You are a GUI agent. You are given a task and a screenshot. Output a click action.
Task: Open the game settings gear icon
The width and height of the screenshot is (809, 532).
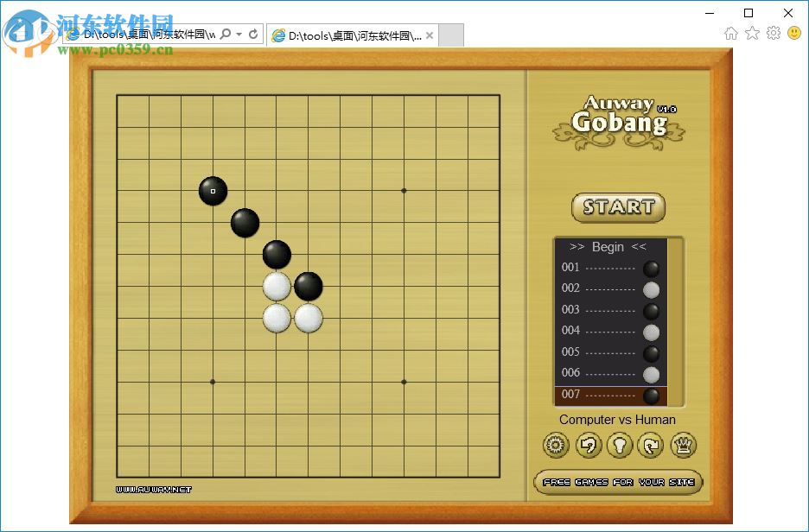click(555, 445)
